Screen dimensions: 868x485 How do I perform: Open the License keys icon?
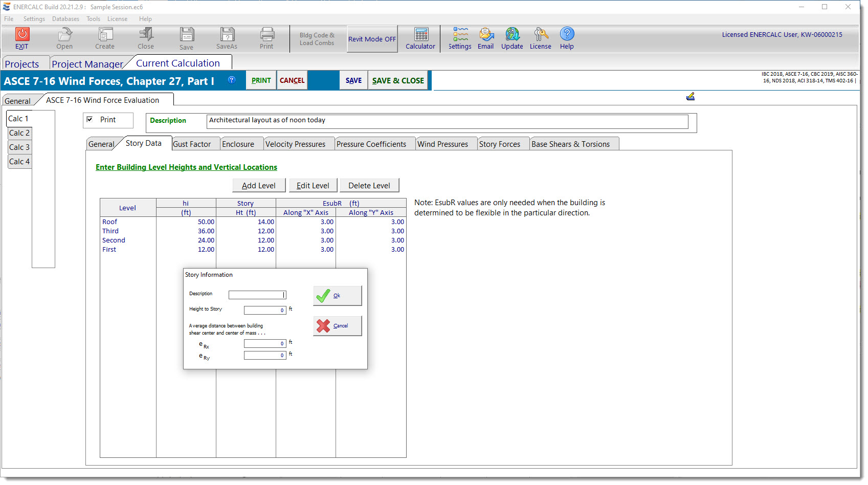click(x=540, y=34)
